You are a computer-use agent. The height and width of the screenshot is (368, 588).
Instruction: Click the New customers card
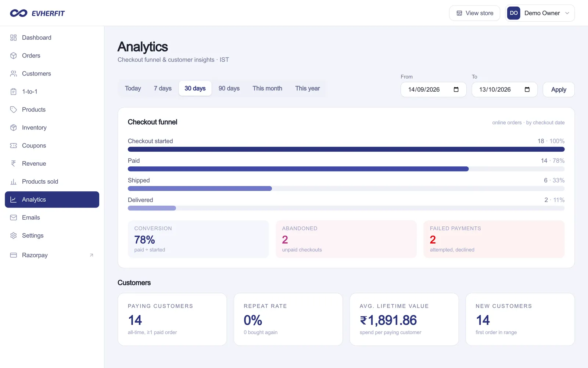[520, 319]
